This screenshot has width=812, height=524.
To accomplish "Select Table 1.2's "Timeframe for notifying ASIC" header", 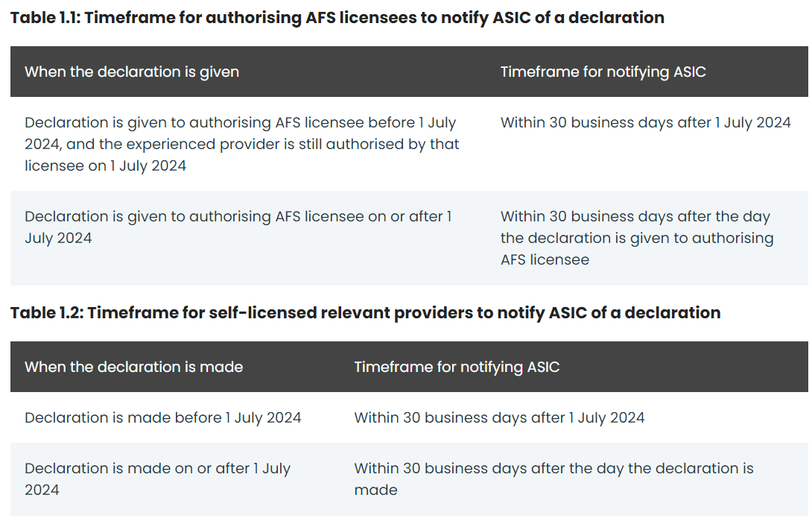I will pos(457,367).
